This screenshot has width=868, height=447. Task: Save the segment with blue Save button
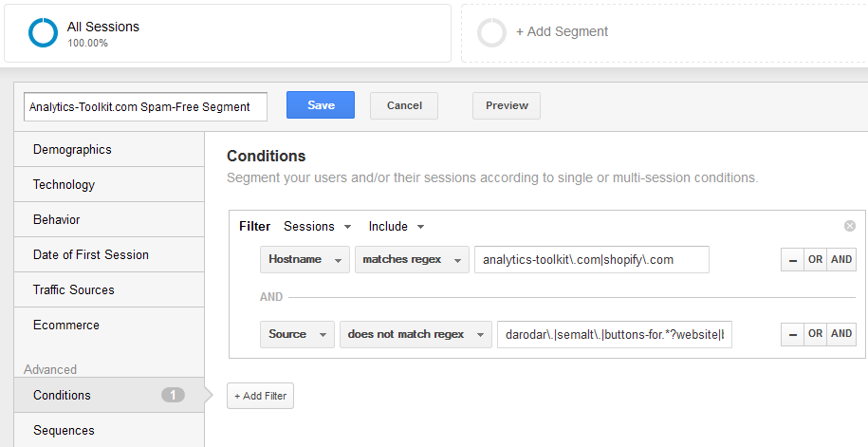click(x=321, y=105)
